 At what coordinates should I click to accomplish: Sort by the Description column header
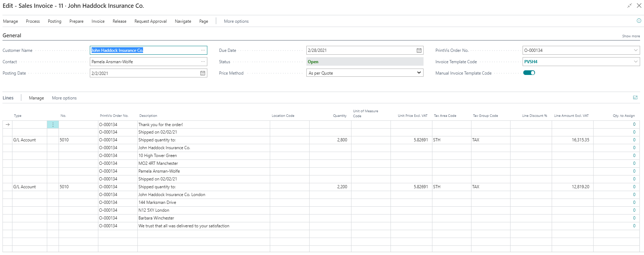(x=148, y=116)
